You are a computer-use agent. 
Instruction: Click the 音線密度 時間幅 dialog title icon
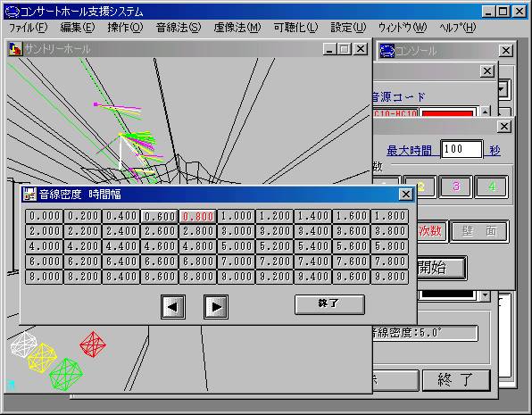coord(29,194)
